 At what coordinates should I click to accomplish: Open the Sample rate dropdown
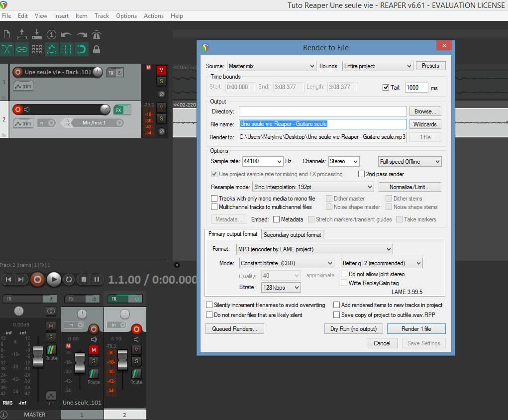pyautogui.click(x=263, y=161)
